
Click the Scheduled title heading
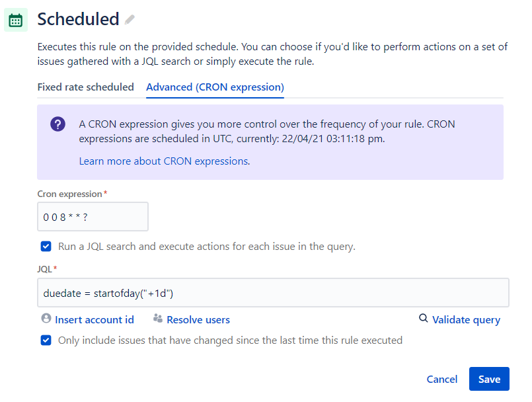[x=78, y=19]
